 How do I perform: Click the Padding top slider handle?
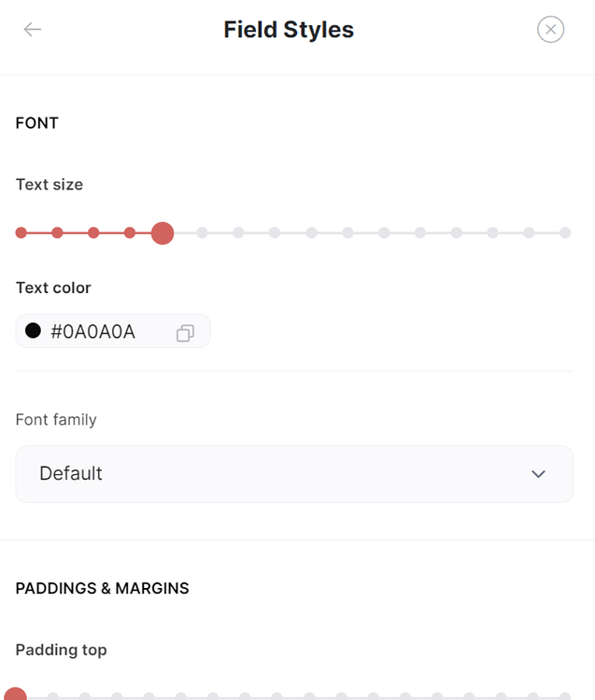click(15, 694)
